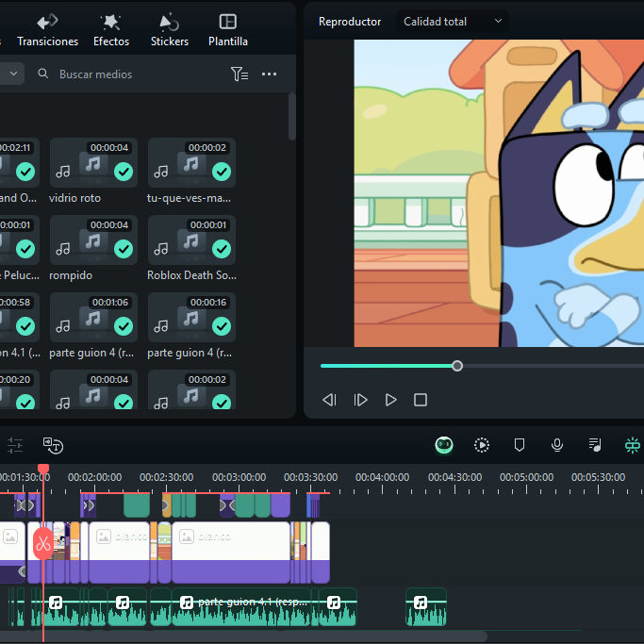The width and height of the screenshot is (644, 644).
Task: Click the render preview icon
Action: [482, 445]
